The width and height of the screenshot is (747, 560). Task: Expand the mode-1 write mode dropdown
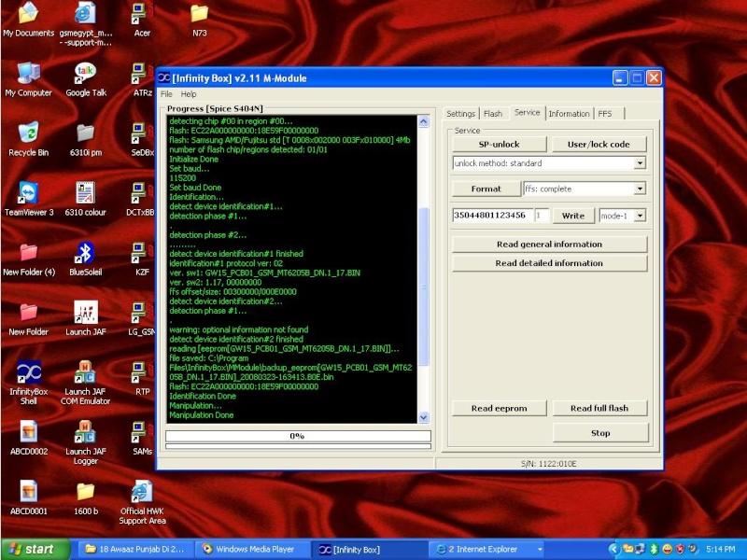(640, 216)
